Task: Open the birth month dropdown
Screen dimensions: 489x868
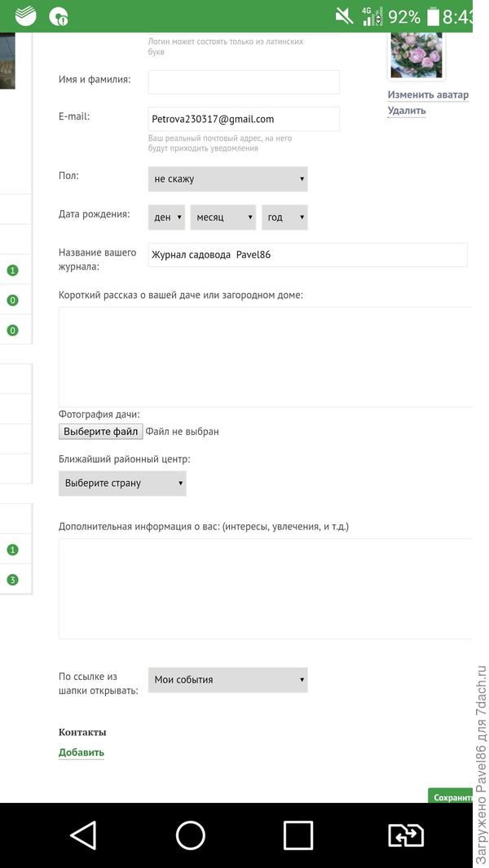Action: [222, 217]
